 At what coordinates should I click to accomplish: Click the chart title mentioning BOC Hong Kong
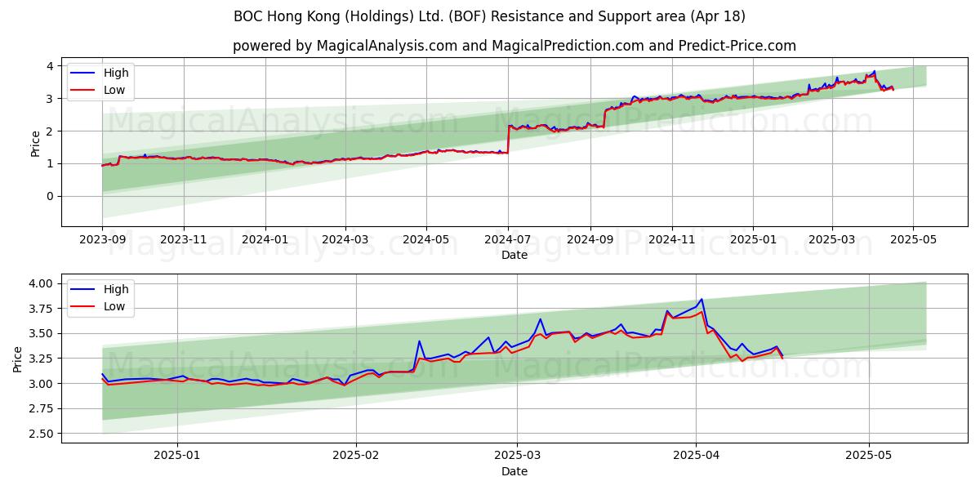point(489,16)
